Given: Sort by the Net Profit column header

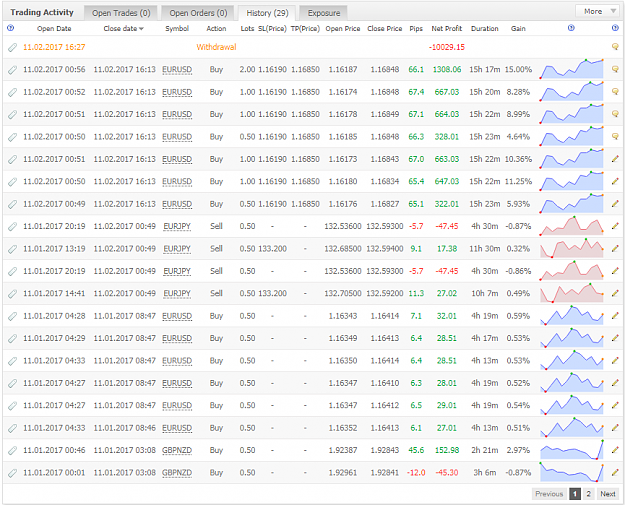Looking at the screenshot, I should [446, 28].
